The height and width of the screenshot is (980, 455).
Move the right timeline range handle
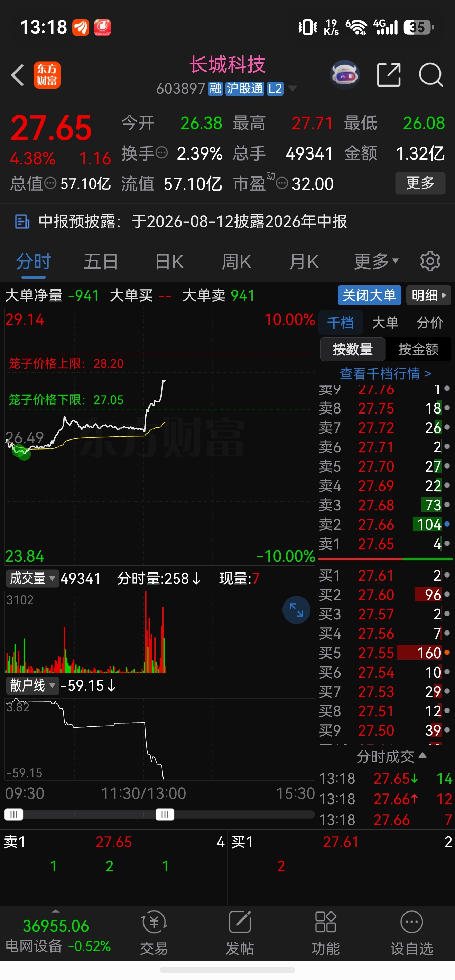(165, 815)
